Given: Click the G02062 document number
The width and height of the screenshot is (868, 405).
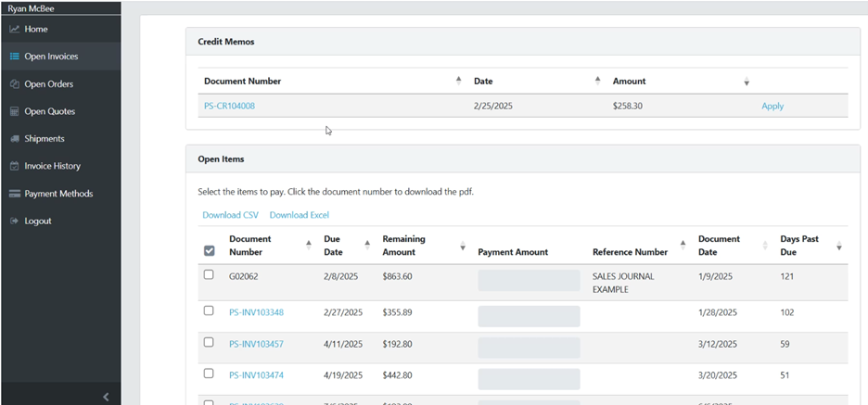Looking at the screenshot, I should coord(243,276).
